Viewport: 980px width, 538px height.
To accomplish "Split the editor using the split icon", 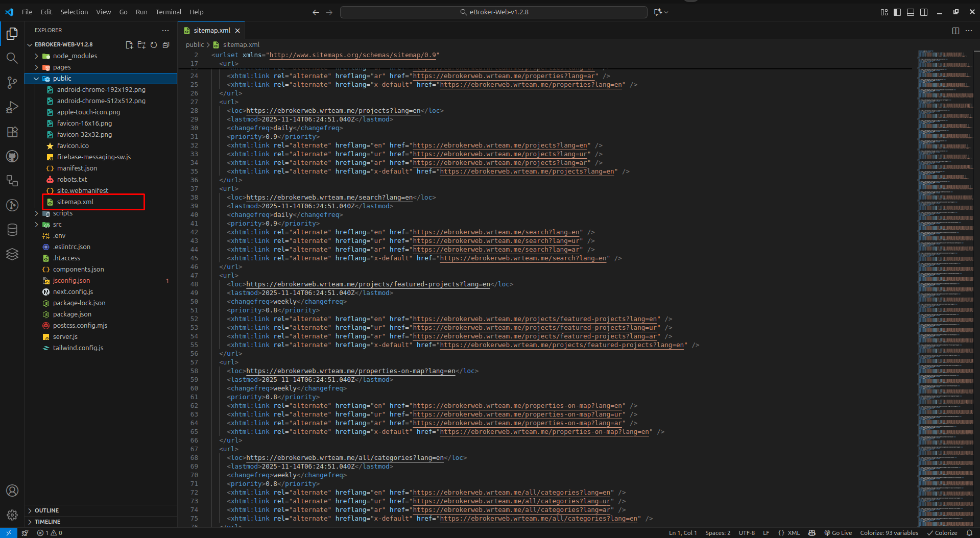I will 955,30.
